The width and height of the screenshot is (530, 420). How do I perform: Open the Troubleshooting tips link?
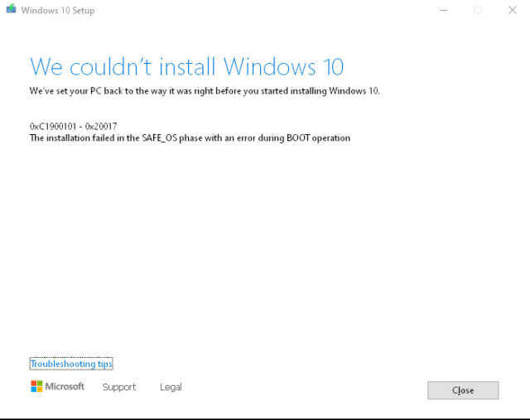pyautogui.click(x=71, y=364)
